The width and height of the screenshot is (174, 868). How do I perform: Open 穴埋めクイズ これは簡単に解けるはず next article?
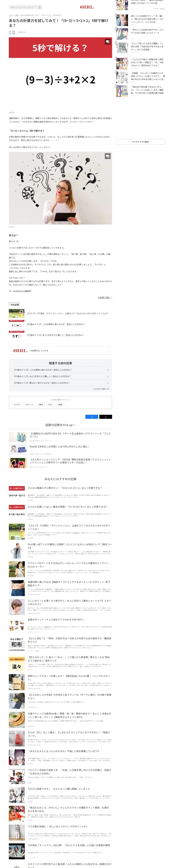[x=56, y=324]
